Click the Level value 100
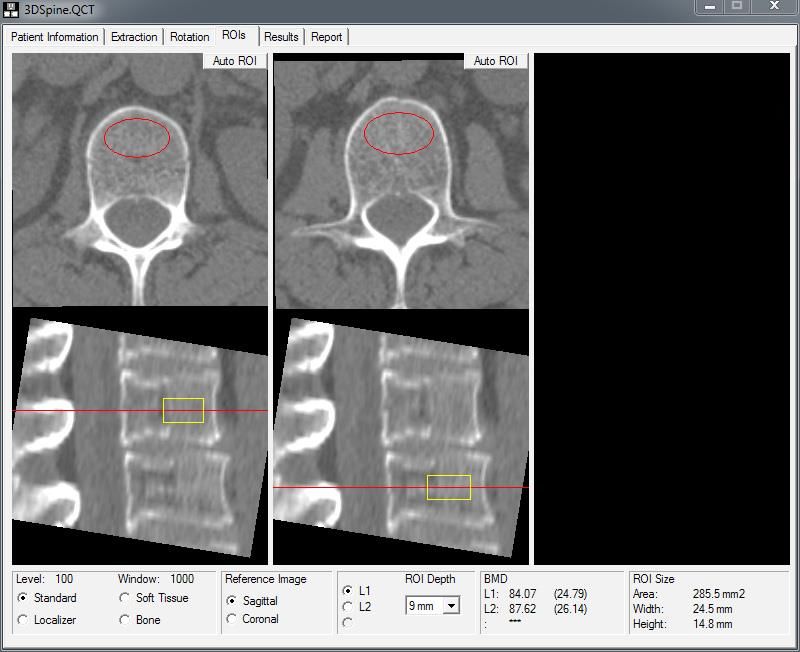Viewport: 800px width, 652px height. pyautogui.click(x=64, y=579)
